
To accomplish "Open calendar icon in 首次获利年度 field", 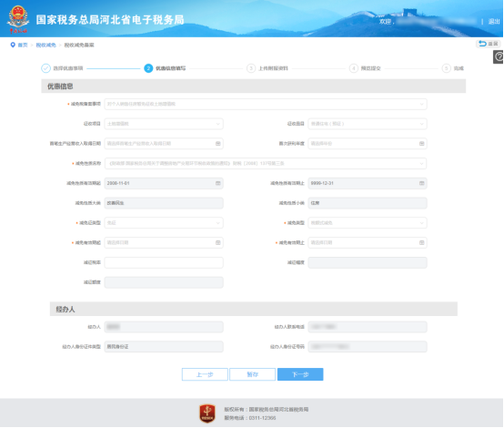I will [422, 144].
